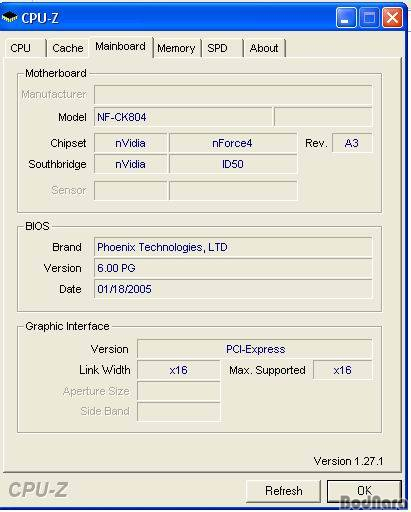Click the Model field showing NF-CK804
The height and width of the screenshot is (512, 411).
[x=183, y=117]
